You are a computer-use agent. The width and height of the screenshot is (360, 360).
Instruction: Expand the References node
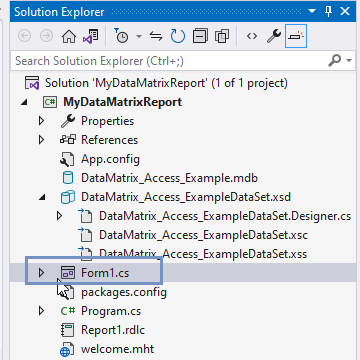42,140
